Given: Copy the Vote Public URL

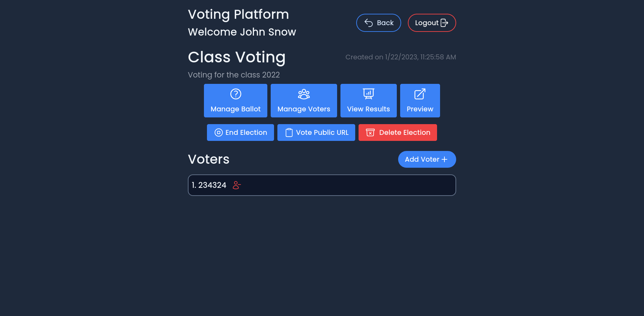Looking at the screenshot, I should click(x=316, y=133).
